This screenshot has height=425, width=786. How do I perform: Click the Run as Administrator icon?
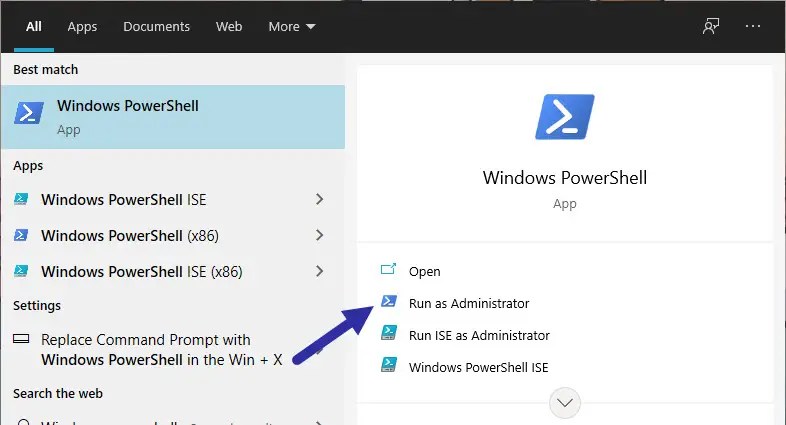388,301
